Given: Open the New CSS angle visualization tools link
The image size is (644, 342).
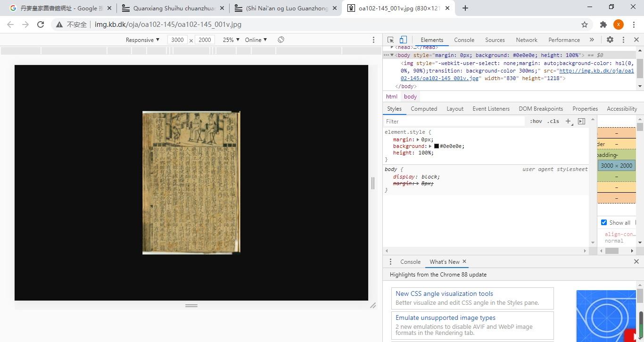Looking at the screenshot, I should [444, 293].
